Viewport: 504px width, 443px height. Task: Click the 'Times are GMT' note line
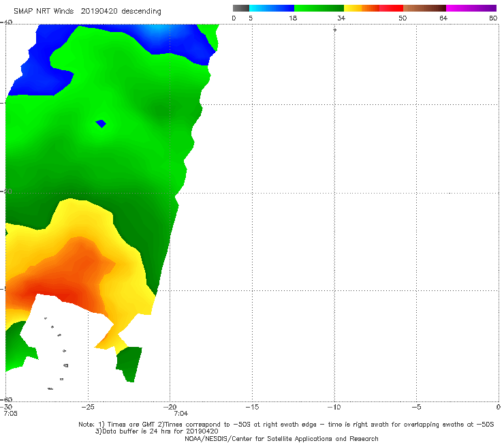coord(286,425)
